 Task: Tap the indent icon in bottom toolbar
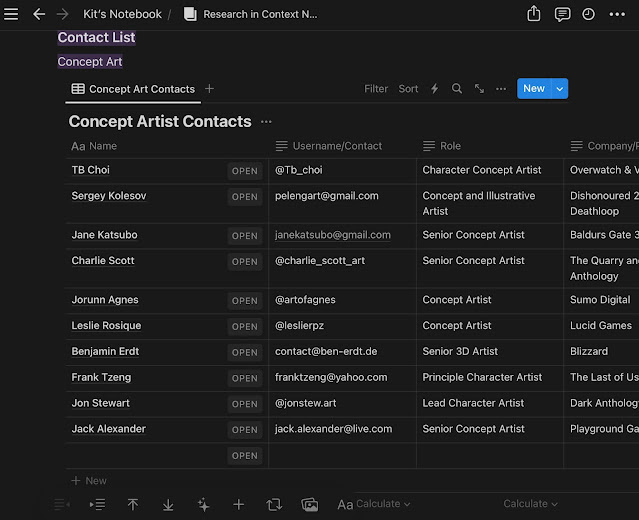pyautogui.click(x=97, y=505)
